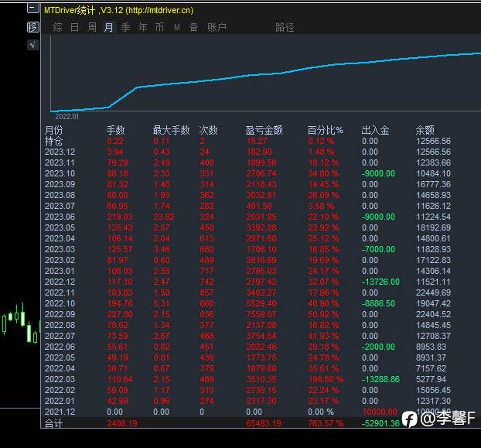Click the 出入金 column header
The height and width of the screenshot is (448, 481).
tap(375, 130)
